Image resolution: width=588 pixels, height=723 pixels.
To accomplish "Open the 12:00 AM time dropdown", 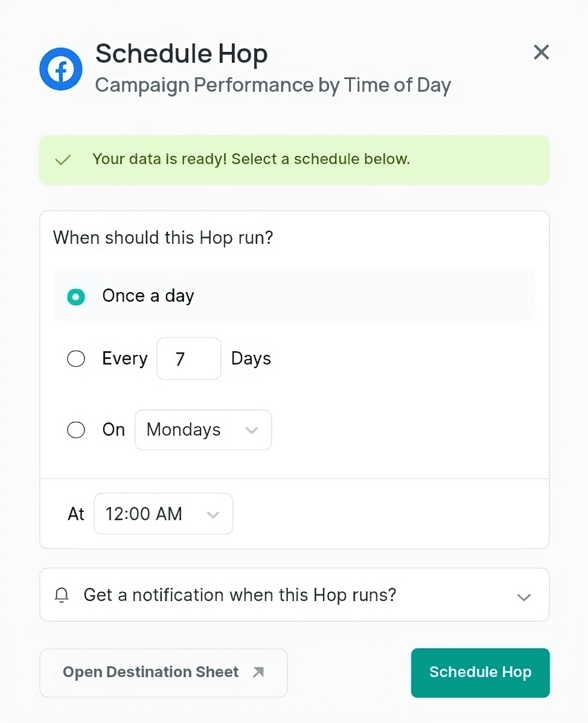I will pyautogui.click(x=163, y=514).
